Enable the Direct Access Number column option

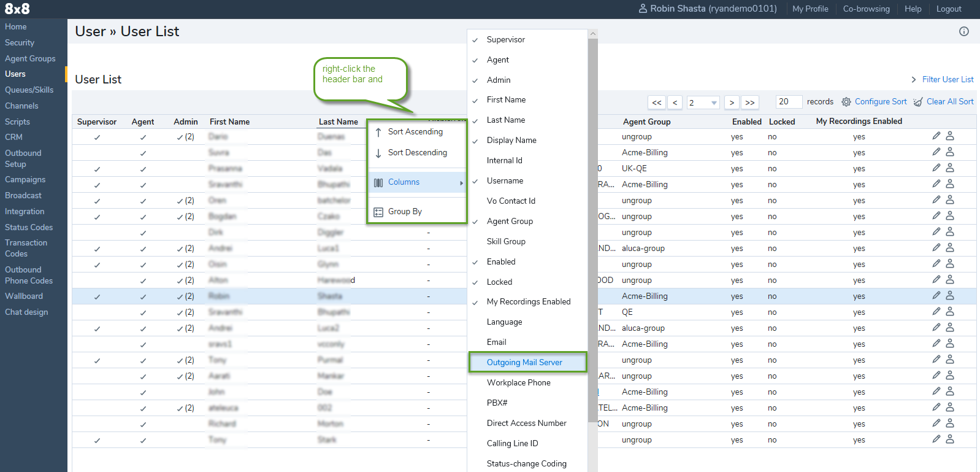[x=526, y=423]
